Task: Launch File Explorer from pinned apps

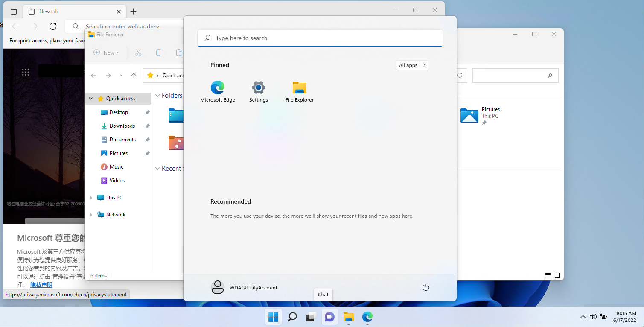Action: point(299,91)
